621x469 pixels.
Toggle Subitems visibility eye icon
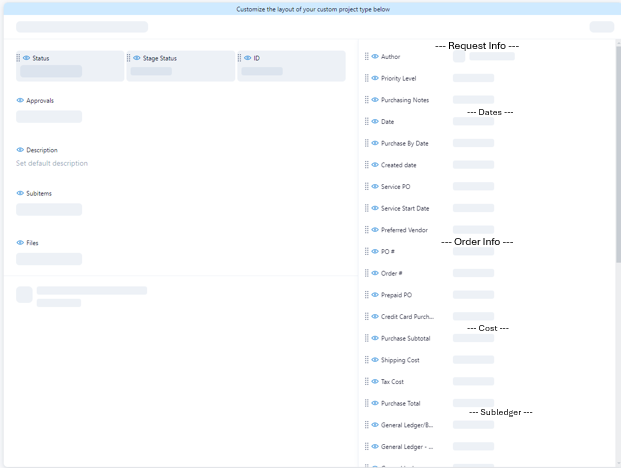point(20,193)
